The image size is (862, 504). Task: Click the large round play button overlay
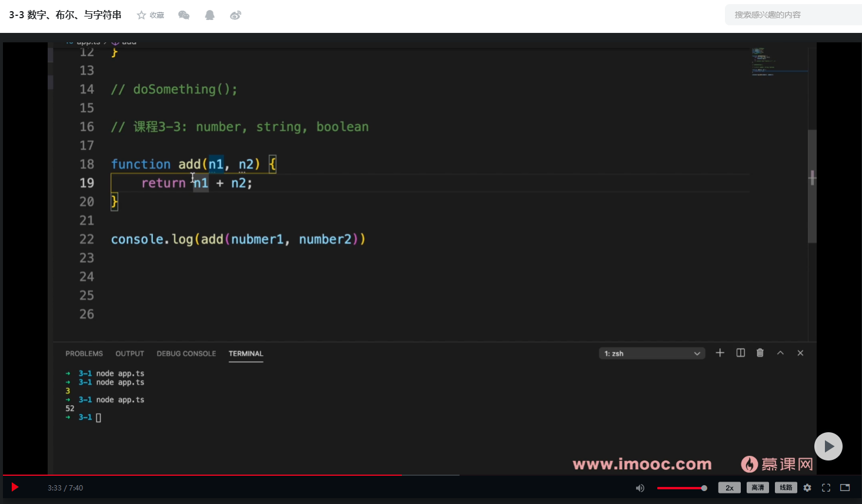(x=828, y=446)
